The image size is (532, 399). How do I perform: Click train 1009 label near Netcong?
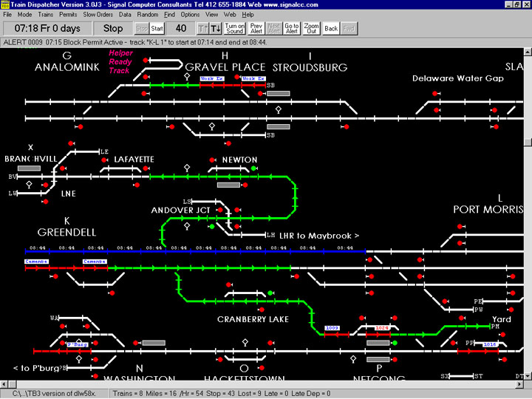pos(332,327)
